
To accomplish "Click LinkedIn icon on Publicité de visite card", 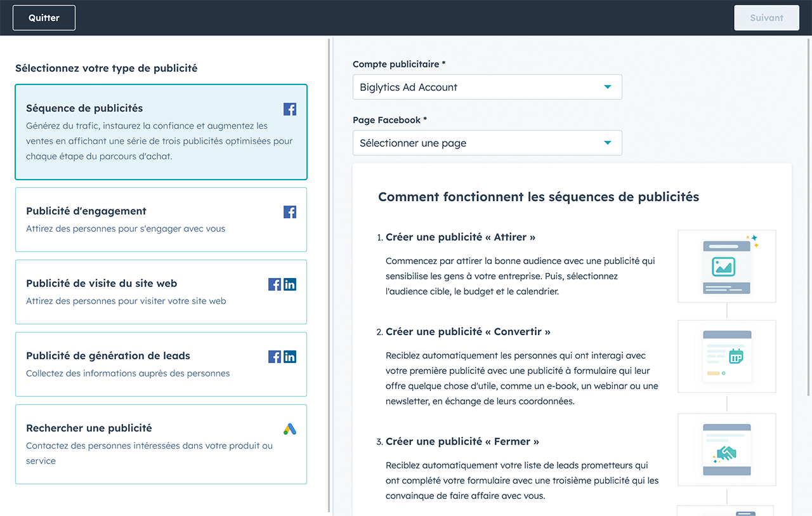I will click(290, 284).
